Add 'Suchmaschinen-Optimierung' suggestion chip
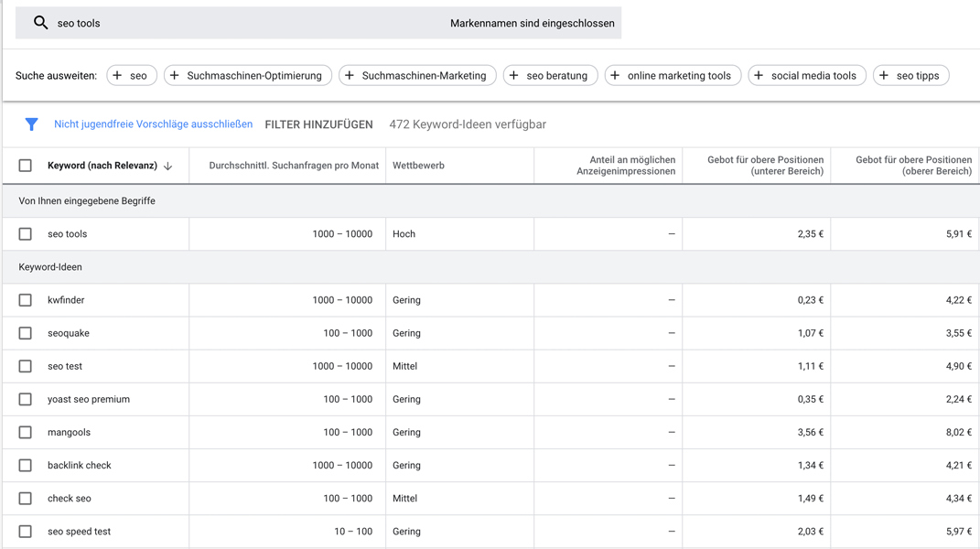The height and width of the screenshot is (549, 980). pos(247,76)
